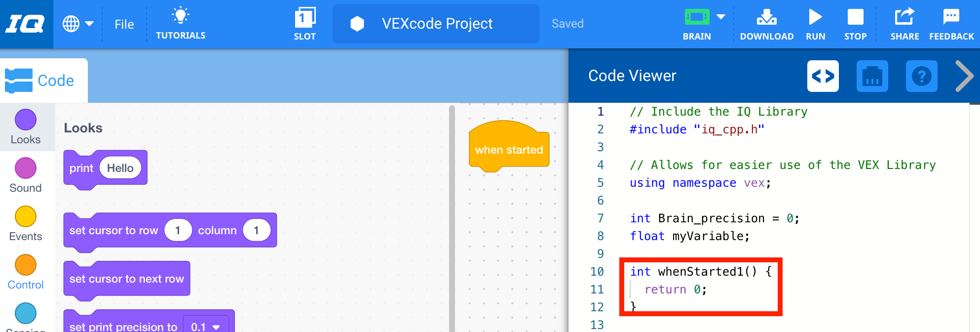The image size is (980, 332).
Task: Open the File menu
Action: coord(124,24)
